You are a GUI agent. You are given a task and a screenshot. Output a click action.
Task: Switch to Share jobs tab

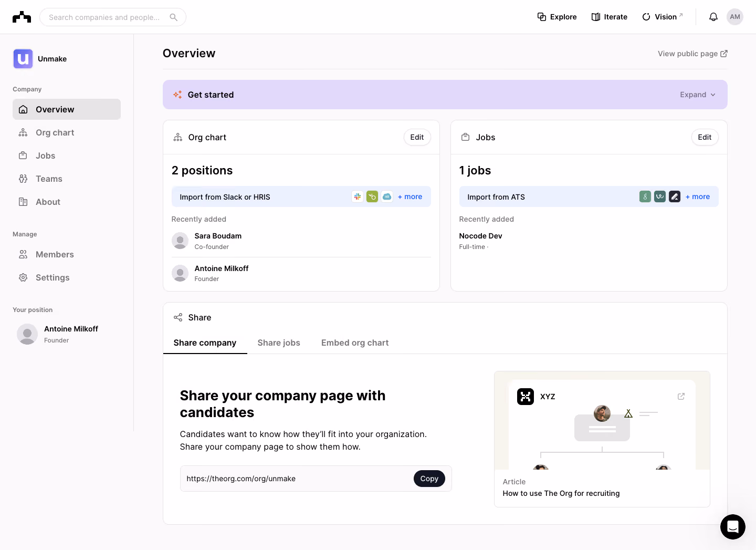pyautogui.click(x=279, y=343)
